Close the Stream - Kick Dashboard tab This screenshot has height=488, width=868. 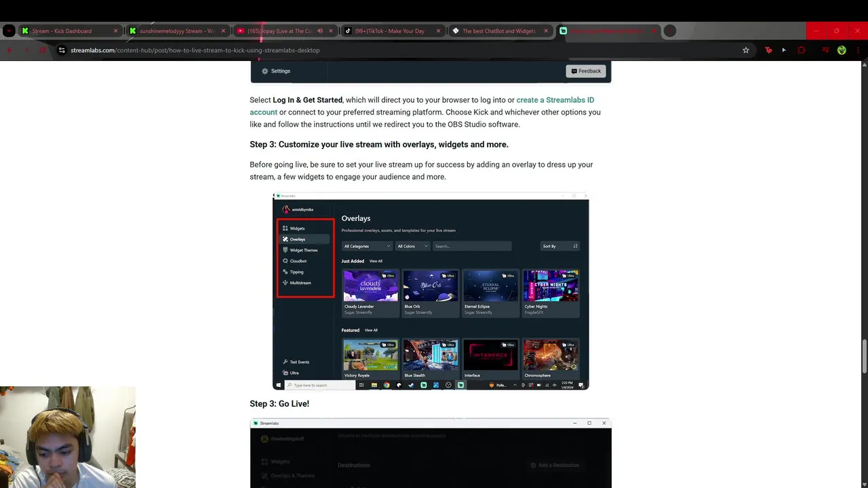point(115,30)
